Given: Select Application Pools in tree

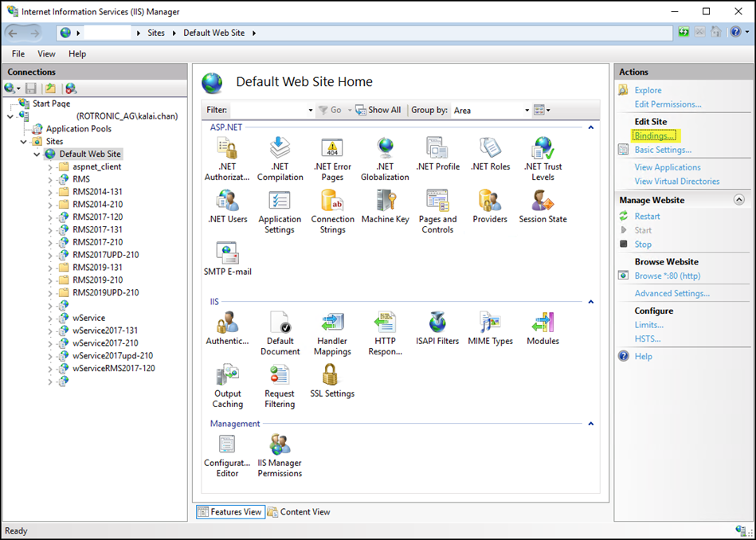Looking at the screenshot, I should (79, 129).
